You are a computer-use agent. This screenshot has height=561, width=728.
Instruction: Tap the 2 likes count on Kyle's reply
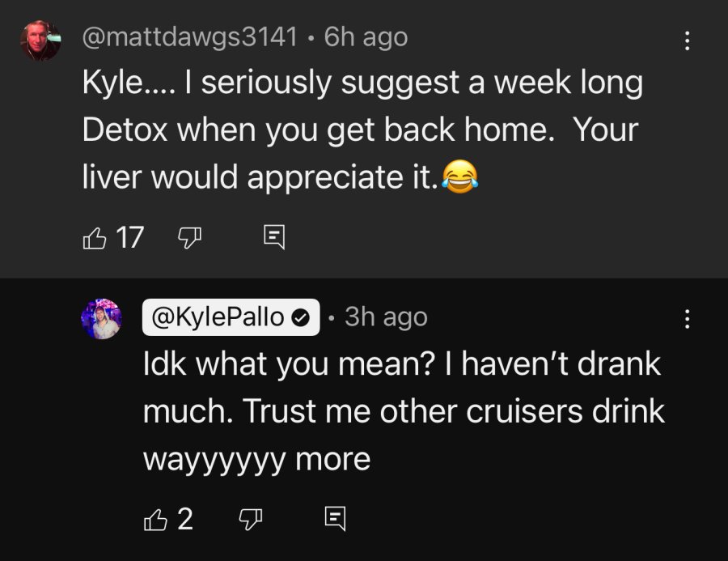point(184,519)
